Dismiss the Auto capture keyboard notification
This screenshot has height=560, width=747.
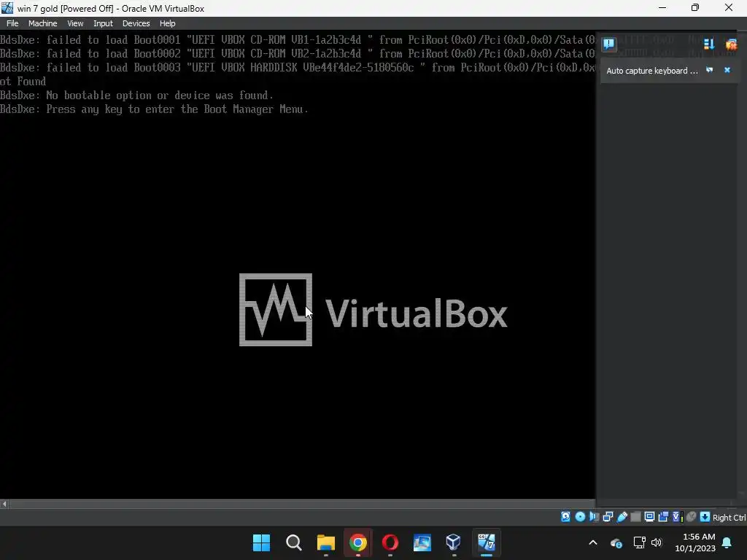click(727, 70)
